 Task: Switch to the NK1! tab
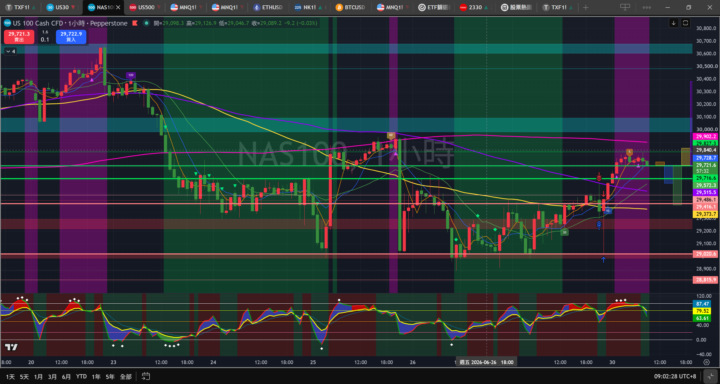pos(310,7)
